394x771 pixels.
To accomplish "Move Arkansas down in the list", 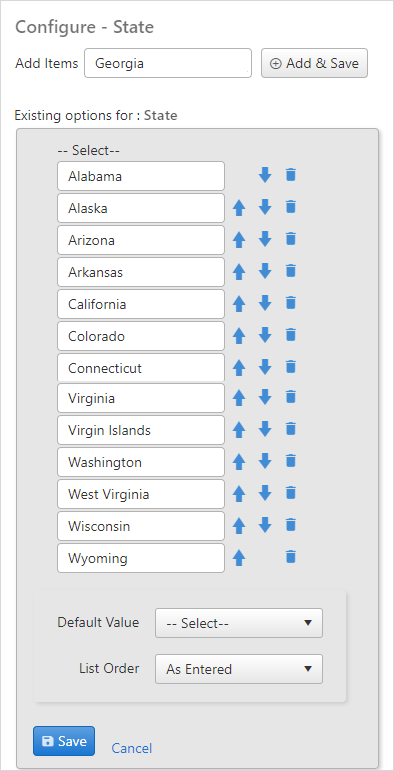I will pyautogui.click(x=265, y=271).
